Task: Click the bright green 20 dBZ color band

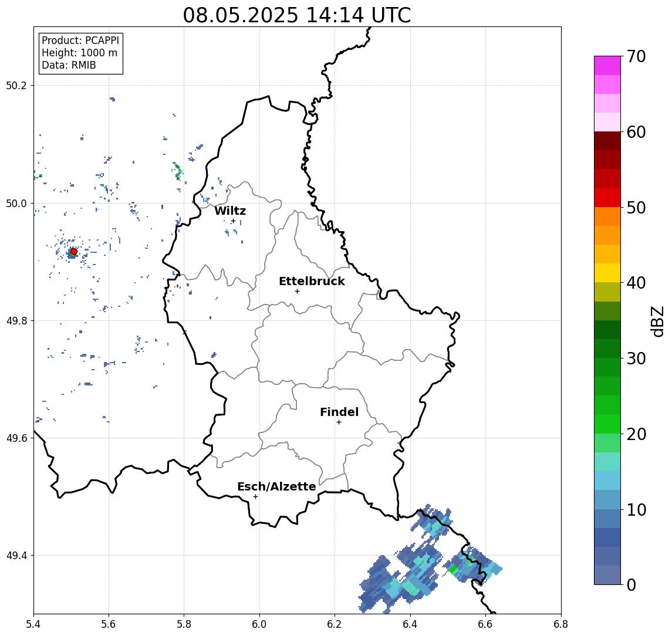Action: [x=607, y=424]
